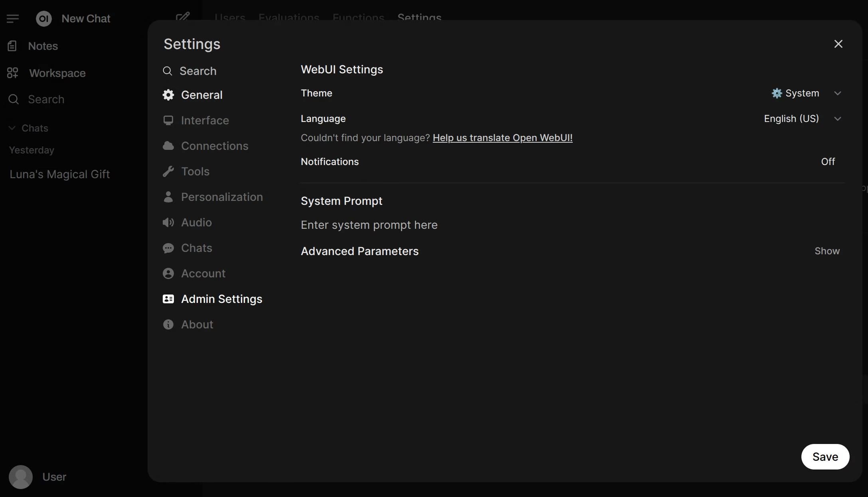Click the Account user circle icon
The height and width of the screenshot is (497, 868).
[168, 273]
